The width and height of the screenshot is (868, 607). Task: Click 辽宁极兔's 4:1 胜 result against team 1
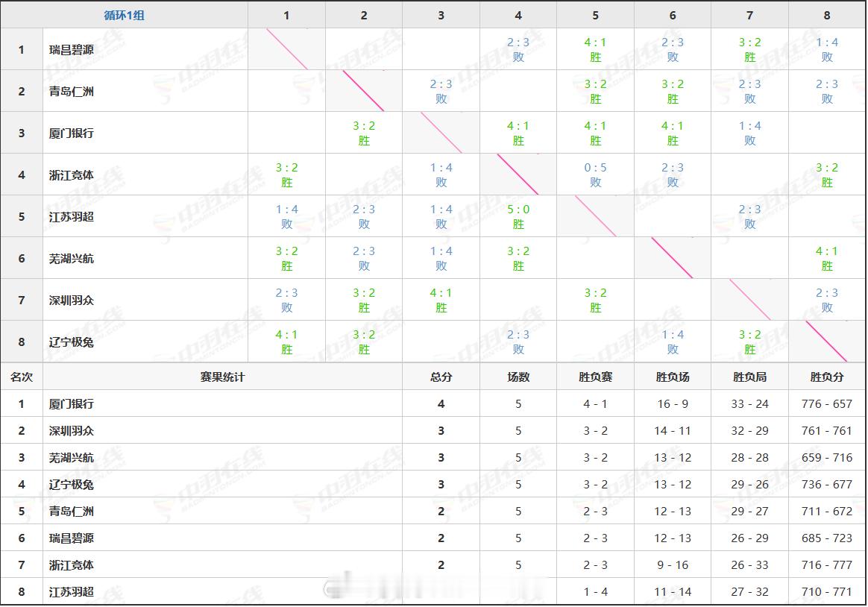(287, 342)
